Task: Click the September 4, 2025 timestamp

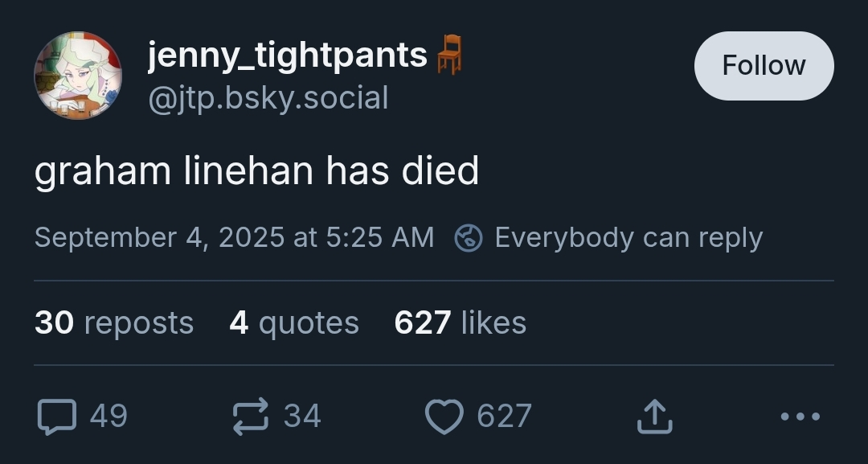Action: tap(234, 238)
